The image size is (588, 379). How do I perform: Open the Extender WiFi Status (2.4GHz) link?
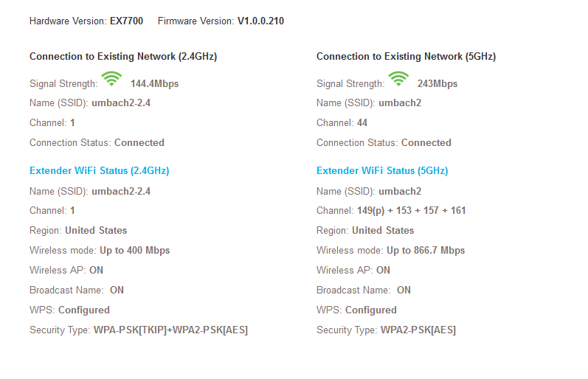click(x=99, y=170)
